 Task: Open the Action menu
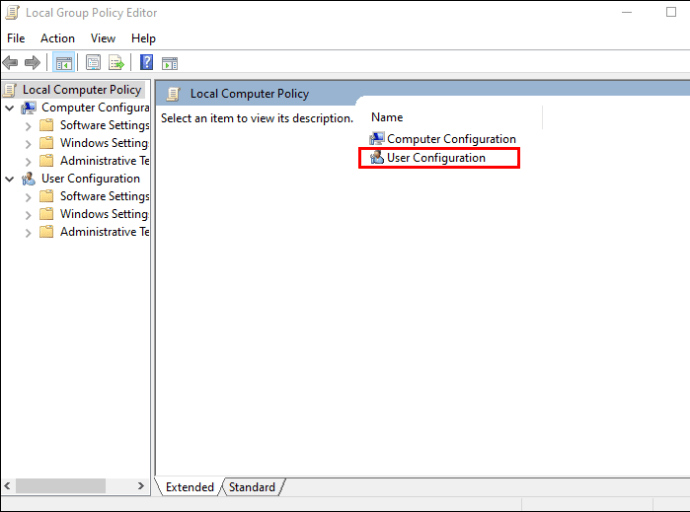[58, 38]
